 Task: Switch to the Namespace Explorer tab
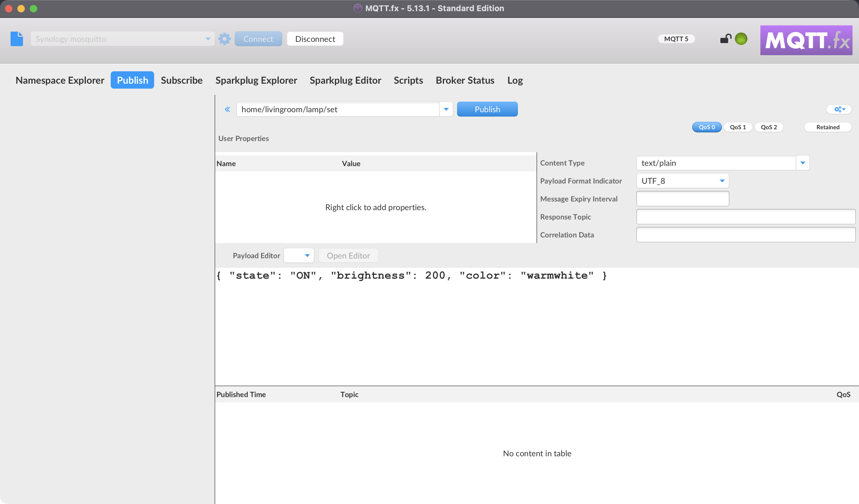(60, 80)
